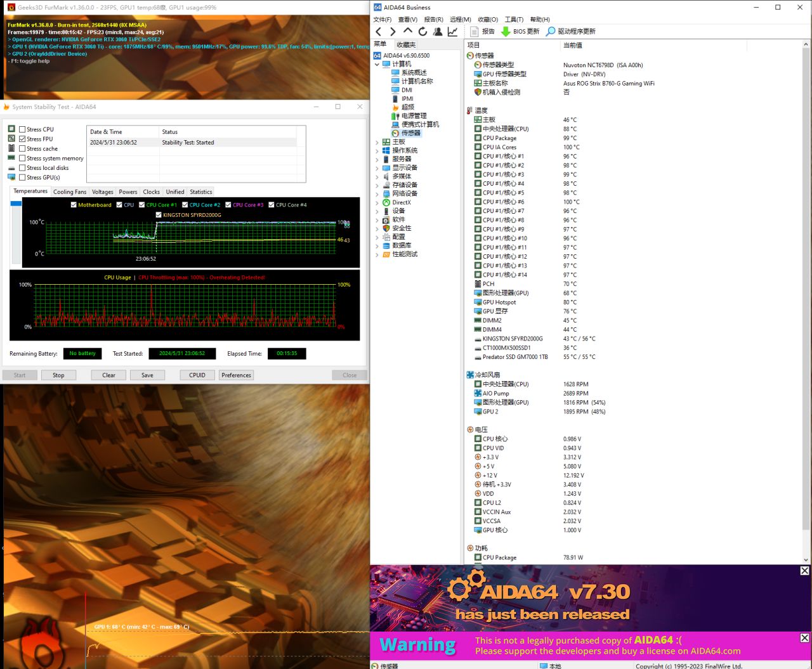Click the Clear button
The width and height of the screenshot is (812, 669).
(x=109, y=375)
